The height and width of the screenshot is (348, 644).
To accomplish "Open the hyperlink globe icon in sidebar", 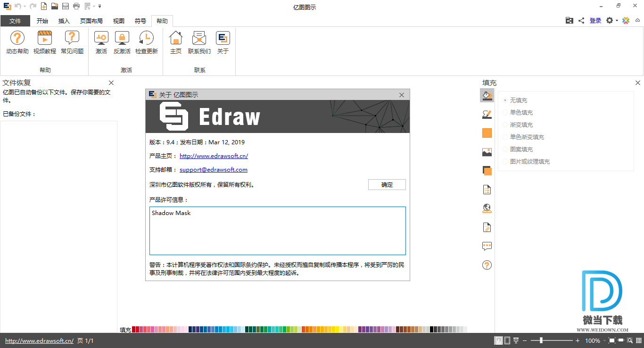I will [487, 208].
